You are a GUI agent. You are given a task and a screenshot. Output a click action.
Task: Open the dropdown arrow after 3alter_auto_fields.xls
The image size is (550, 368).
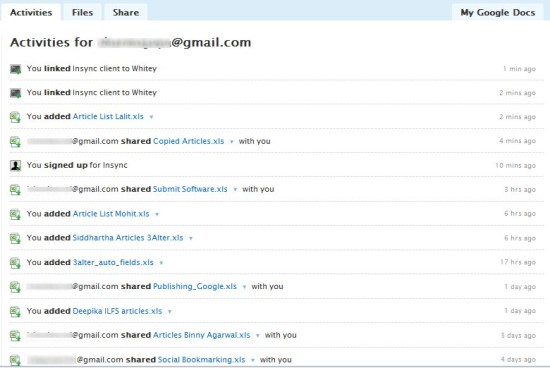161,263
